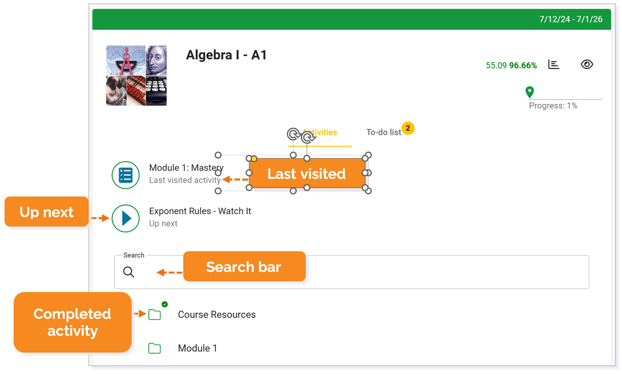622x374 pixels.
Task: Click the Progress 1% bar
Action: [565, 100]
